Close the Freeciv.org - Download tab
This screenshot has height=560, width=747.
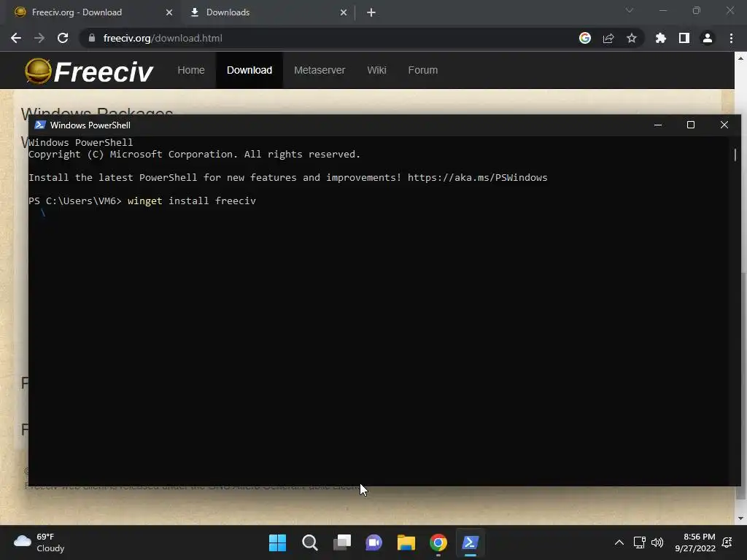pyautogui.click(x=169, y=12)
